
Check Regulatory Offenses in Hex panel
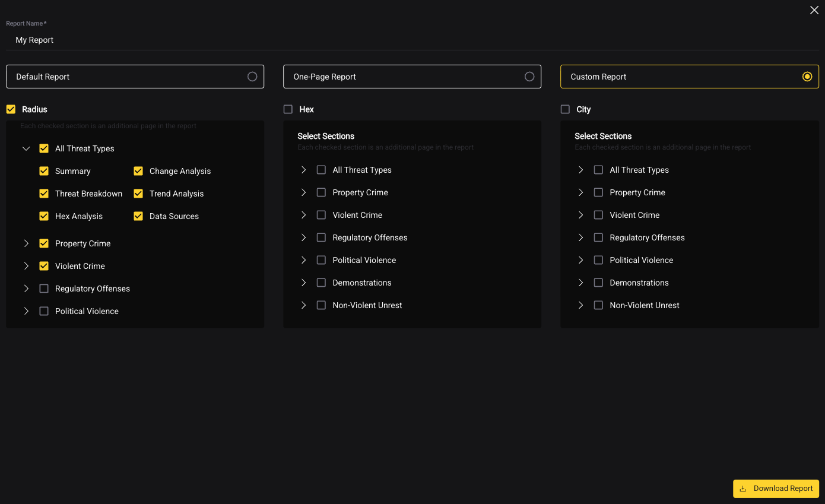[x=321, y=237]
